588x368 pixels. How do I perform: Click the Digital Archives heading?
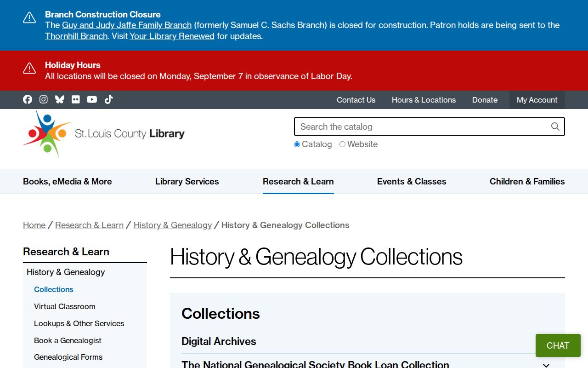(219, 341)
